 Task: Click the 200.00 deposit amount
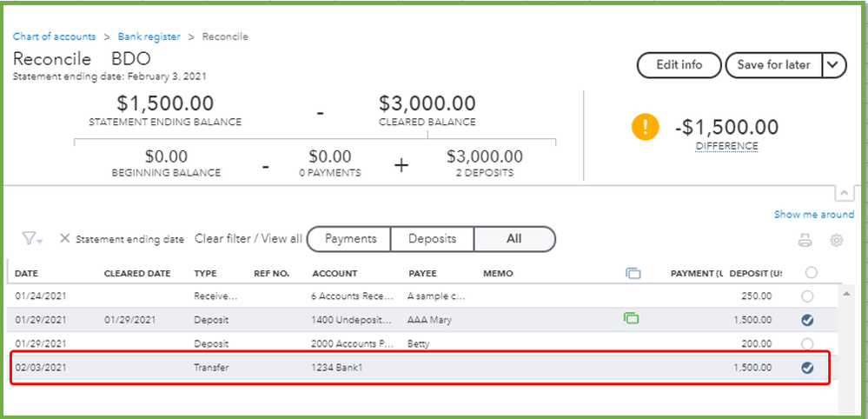[756, 343]
